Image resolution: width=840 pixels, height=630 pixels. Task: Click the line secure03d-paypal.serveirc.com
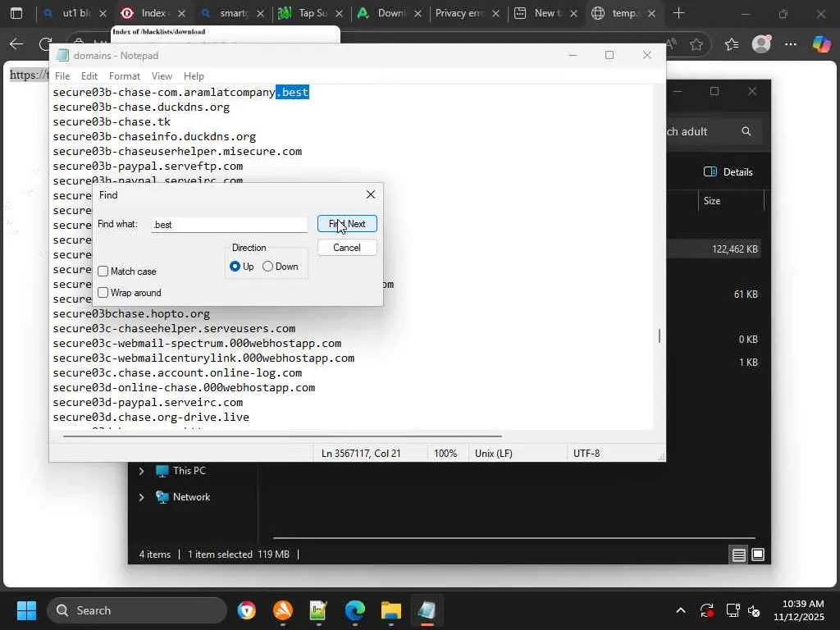coord(148,402)
